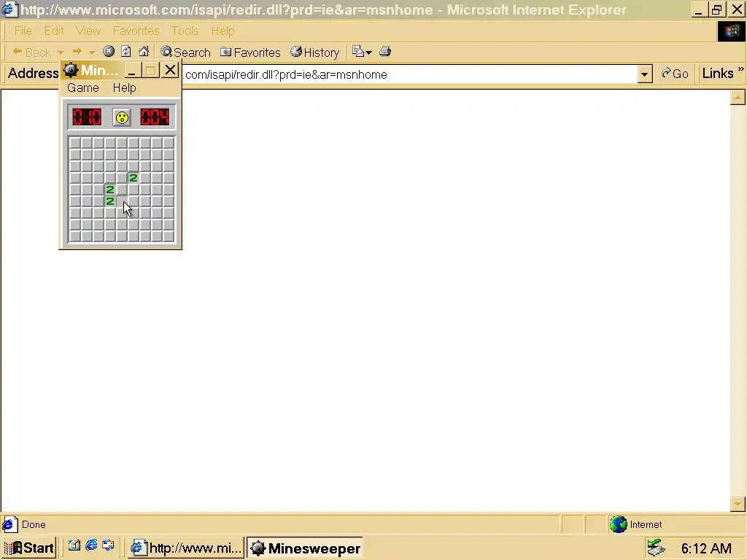Uncover the top-right corner tile of the minefield
This screenshot has width=747, height=560.
click(169, 144)
